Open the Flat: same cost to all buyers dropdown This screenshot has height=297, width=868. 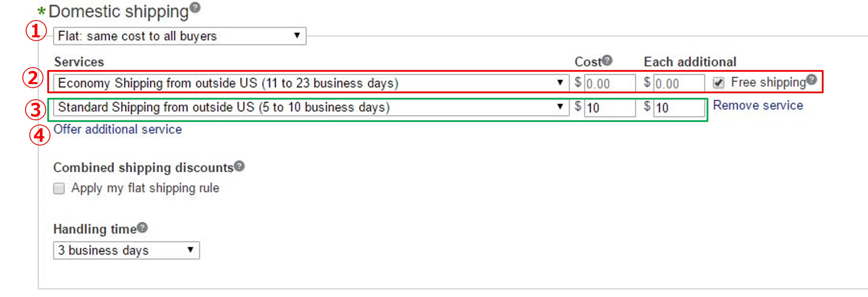(180, 36)
